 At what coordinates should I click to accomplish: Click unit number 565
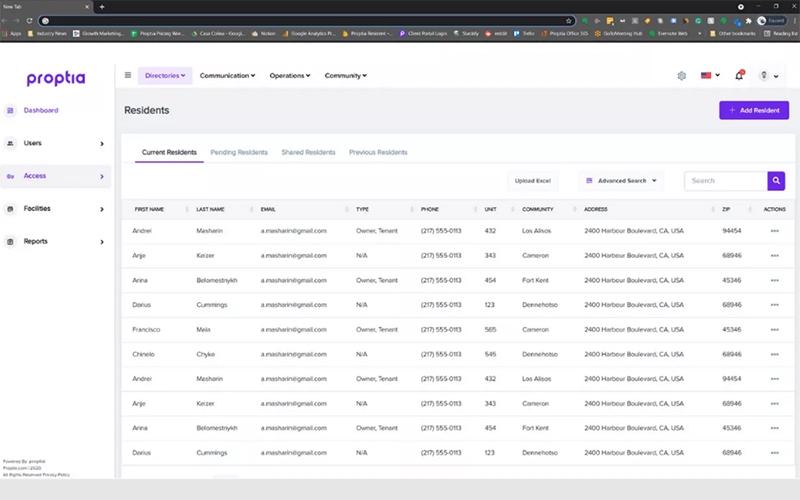(x=490, y=330)
